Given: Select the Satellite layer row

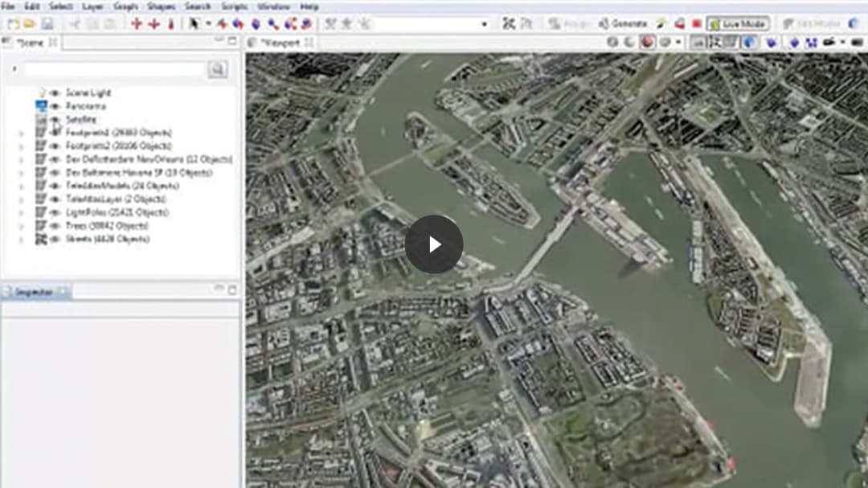Looking at the screenshot, I should tap(81, 119).
